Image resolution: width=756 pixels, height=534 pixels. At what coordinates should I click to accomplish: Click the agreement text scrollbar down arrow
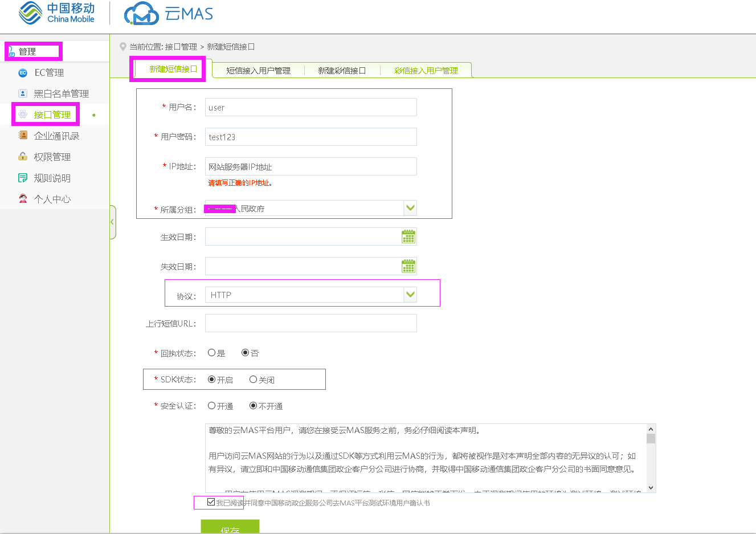pyautogui.click(x=651, y=488)
